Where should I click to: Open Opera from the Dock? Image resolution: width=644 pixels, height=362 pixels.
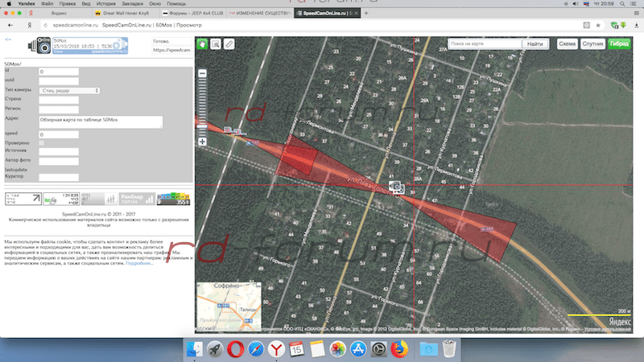click(236, 349)
